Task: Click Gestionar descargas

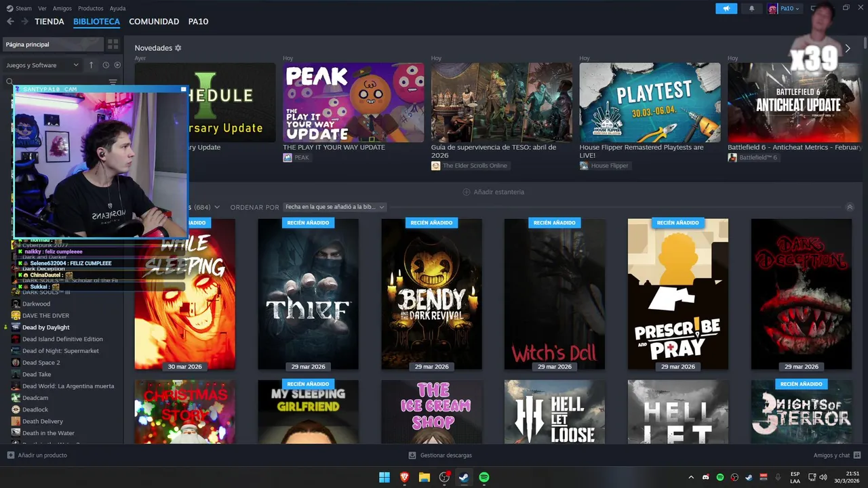Action: point(446,455)
